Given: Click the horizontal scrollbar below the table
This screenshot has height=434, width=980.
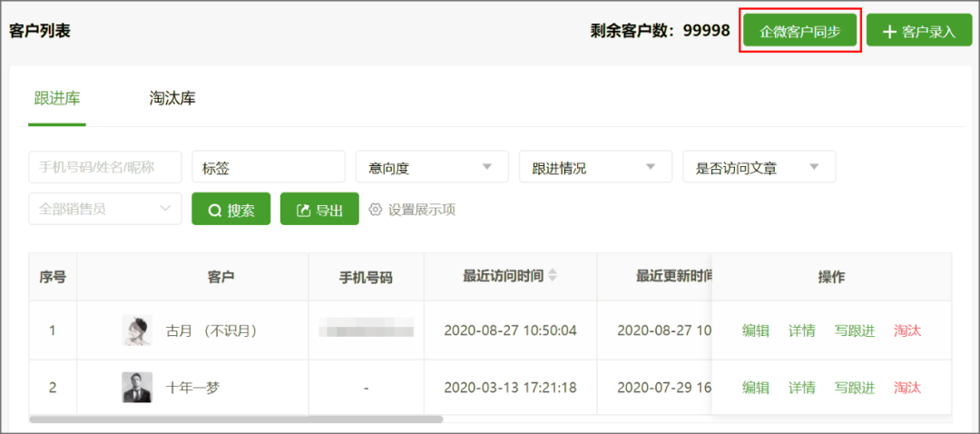Looking at the screenshot, I should click(x=236, y=419).
